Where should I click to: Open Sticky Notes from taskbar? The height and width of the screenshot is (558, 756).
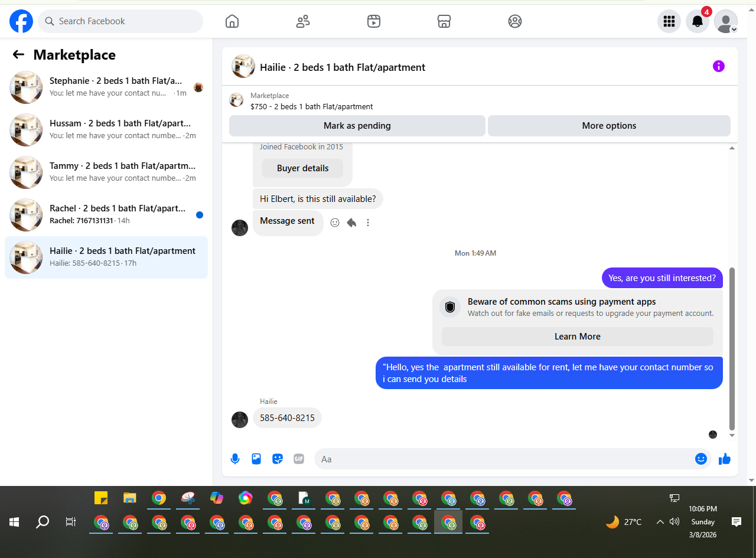pos(101,498)
